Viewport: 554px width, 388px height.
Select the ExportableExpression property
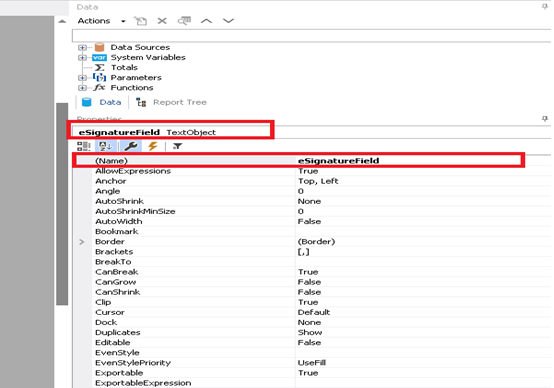312,383
